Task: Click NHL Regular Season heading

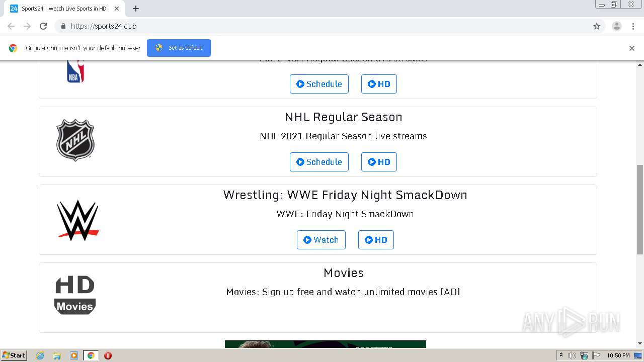Action: pyautogui.click(x=343, y=117)
